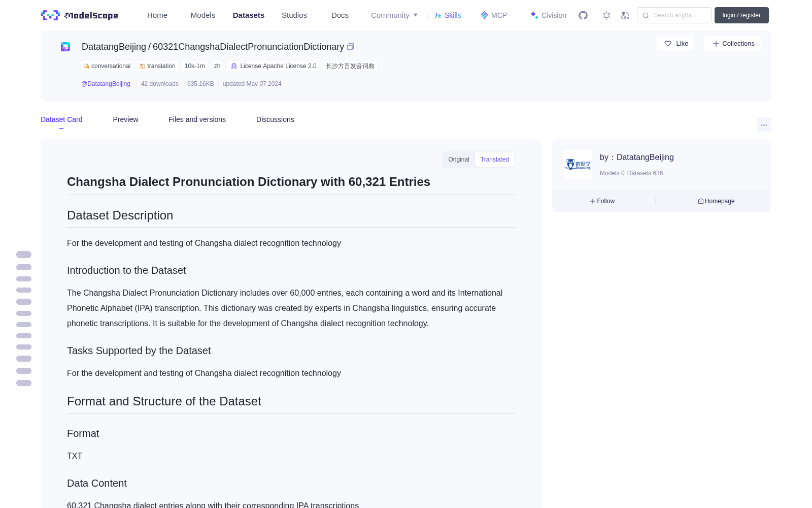Screen dimensions: 812x508
Task: Click the Models 0 count
Action: (x=612, y=173)
